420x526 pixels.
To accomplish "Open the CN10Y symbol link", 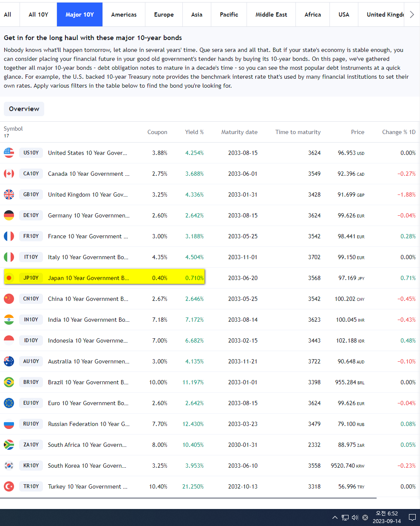I will click(31, 299).
